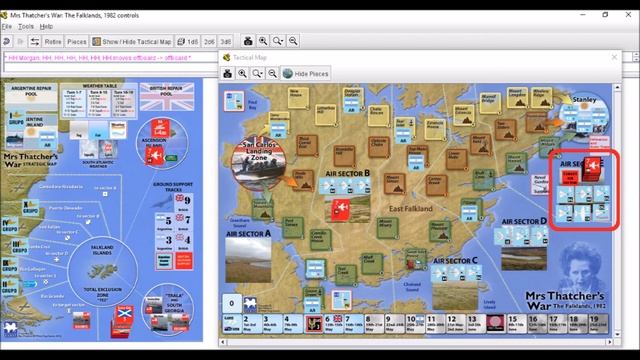Select turn track box 3

272,323
